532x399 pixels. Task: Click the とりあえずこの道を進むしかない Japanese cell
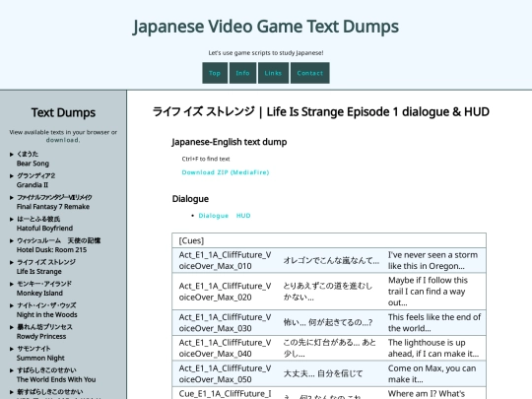tap(331, 292)
